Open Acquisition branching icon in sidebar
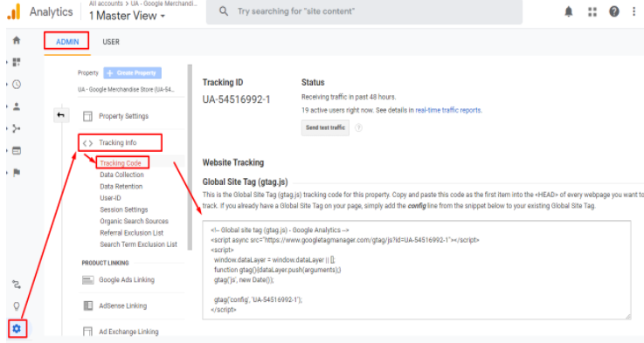The width and height of the screenshot is (644, 343). click(17, 129)
